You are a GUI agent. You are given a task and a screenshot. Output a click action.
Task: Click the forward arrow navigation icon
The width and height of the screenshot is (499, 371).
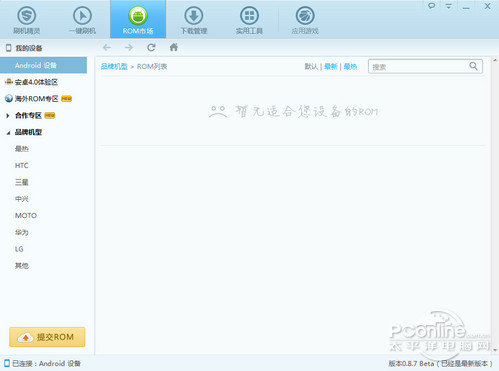129,48
